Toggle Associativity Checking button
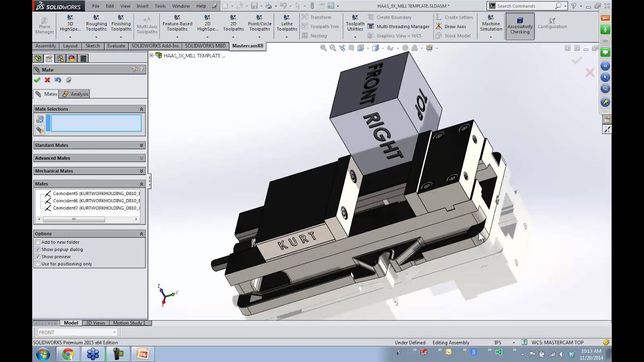This screenshot has height=362, width=644. [x=520, y=26]
